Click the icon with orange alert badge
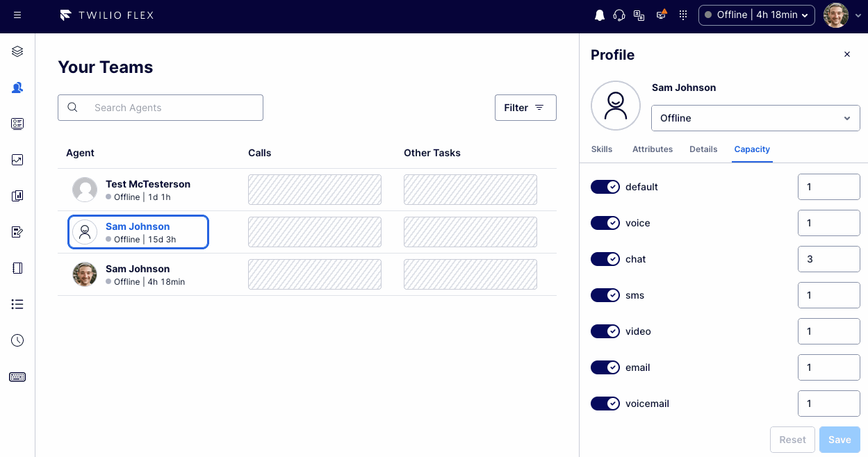 [x=662, y=15]
